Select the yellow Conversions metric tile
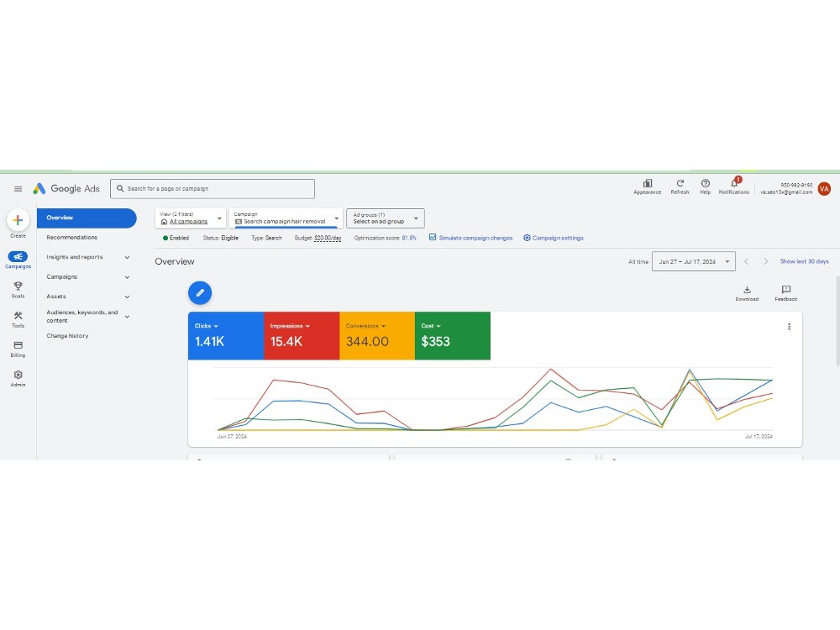 [376, 336]
